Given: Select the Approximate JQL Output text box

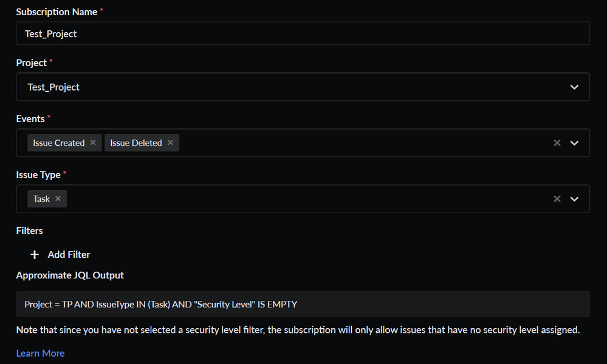Looking at the screenshot, I should [303, 304].
